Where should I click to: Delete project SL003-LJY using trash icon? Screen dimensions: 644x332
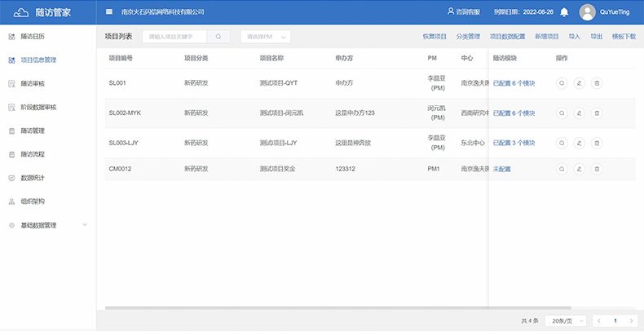click(x=597, y=143)
